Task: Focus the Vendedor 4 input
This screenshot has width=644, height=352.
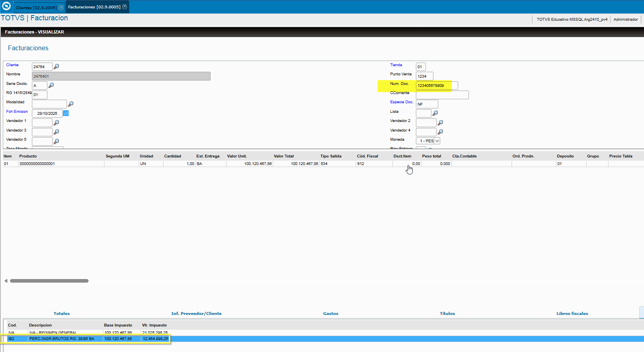Action: [x=426, y=132]
